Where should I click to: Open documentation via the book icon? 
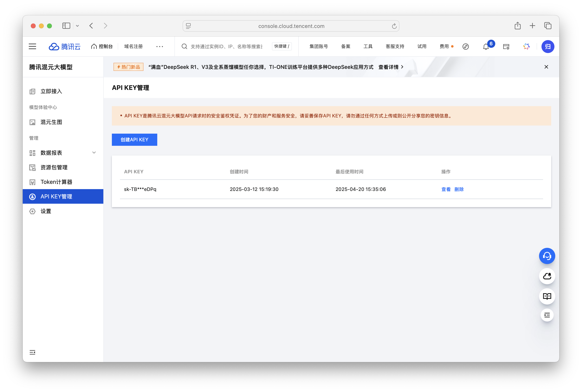(547, 296)
